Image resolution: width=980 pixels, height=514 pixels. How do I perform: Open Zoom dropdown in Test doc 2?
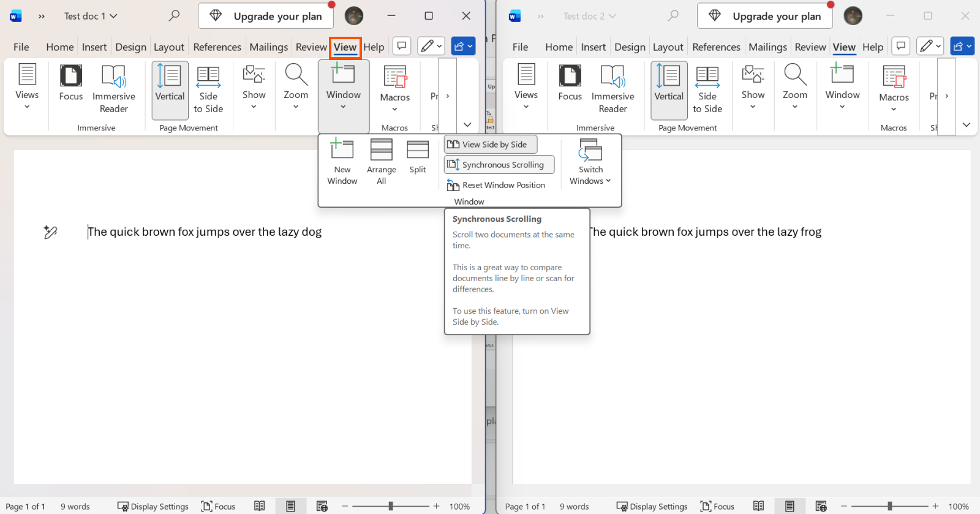click(x=795, y=88)
